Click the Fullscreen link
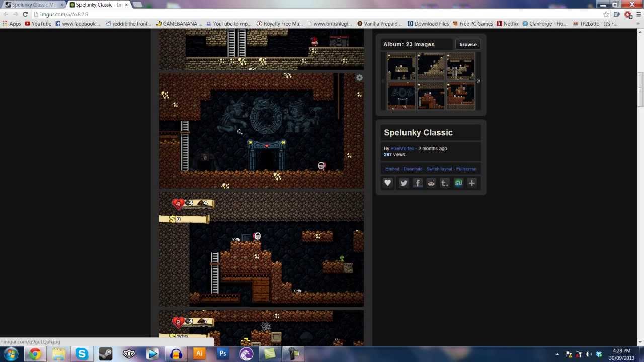 pyautogui.click(x=466, y=169)
